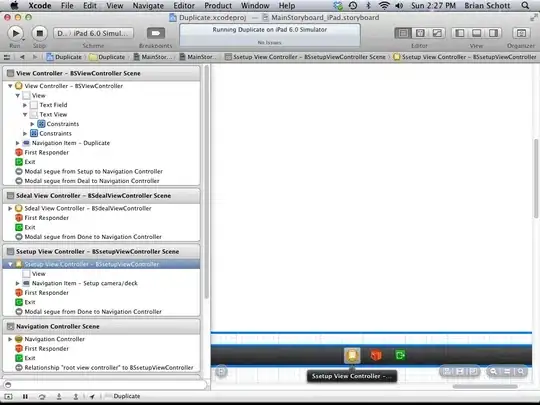This screenshot has width=540, height=405.
Task: Click the Duplicate process in debug bar
Action: click(x=123, y=396)
